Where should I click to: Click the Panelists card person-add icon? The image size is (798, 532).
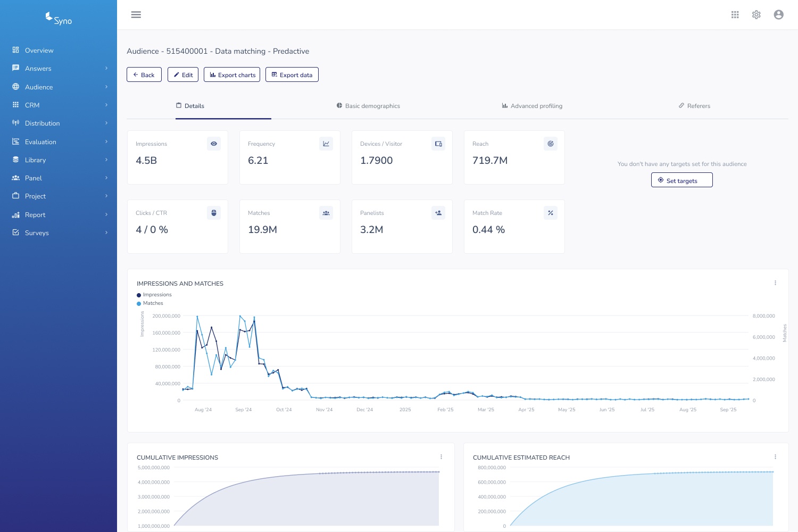coord(438,213)
